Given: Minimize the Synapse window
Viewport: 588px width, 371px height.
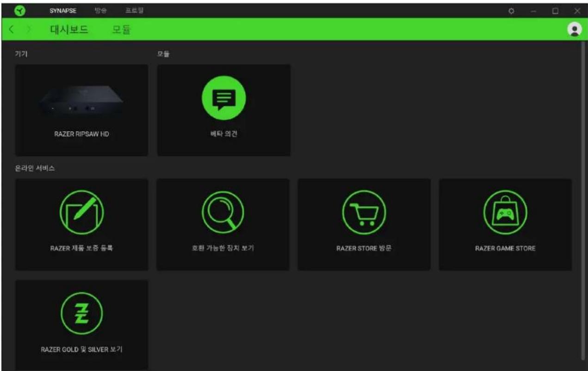Looking at the screenshot, I should click(x=533, y=11).
